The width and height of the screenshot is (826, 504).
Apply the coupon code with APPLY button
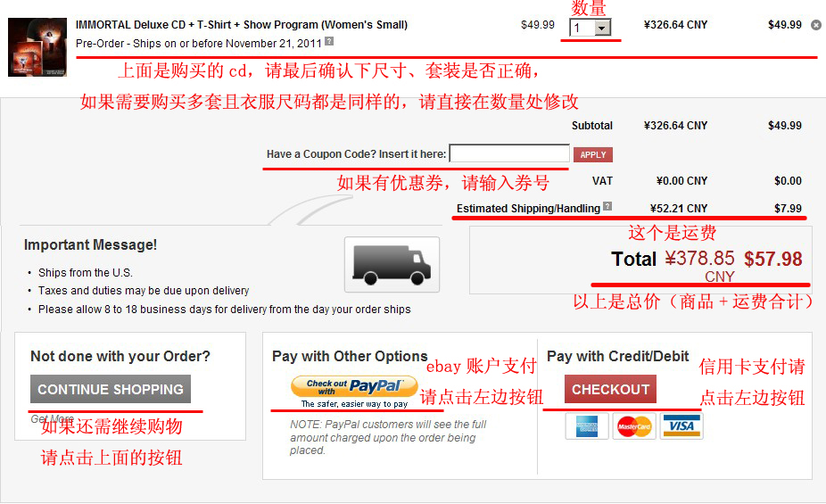tap(593, 155)
